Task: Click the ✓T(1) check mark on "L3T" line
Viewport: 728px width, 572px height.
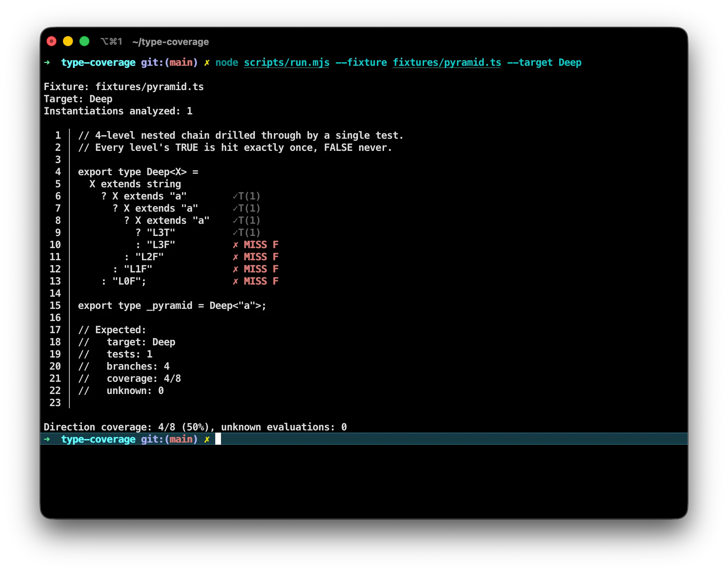Action: tap(246, 233)
